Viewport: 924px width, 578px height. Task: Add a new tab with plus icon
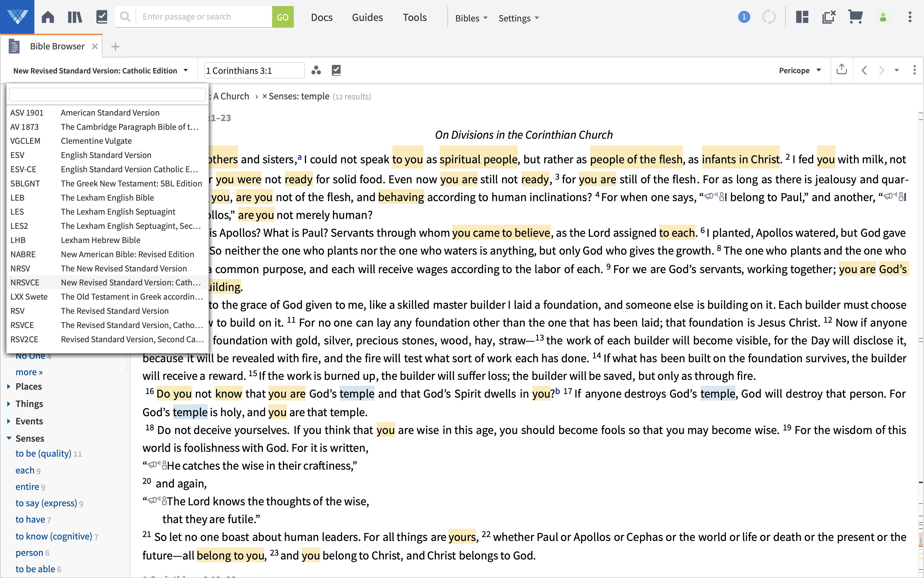tap(115, 47)
